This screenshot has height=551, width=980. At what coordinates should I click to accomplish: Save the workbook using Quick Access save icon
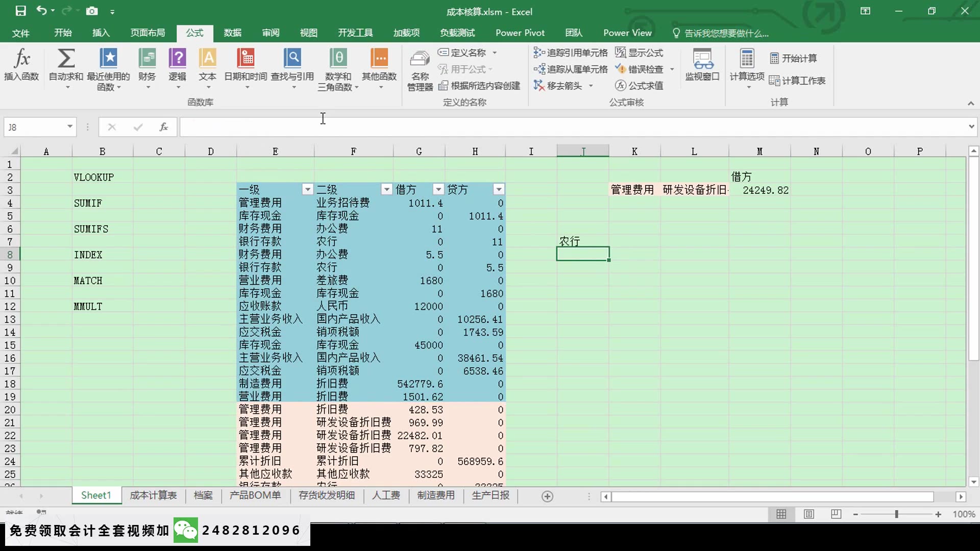click(20, 11)
